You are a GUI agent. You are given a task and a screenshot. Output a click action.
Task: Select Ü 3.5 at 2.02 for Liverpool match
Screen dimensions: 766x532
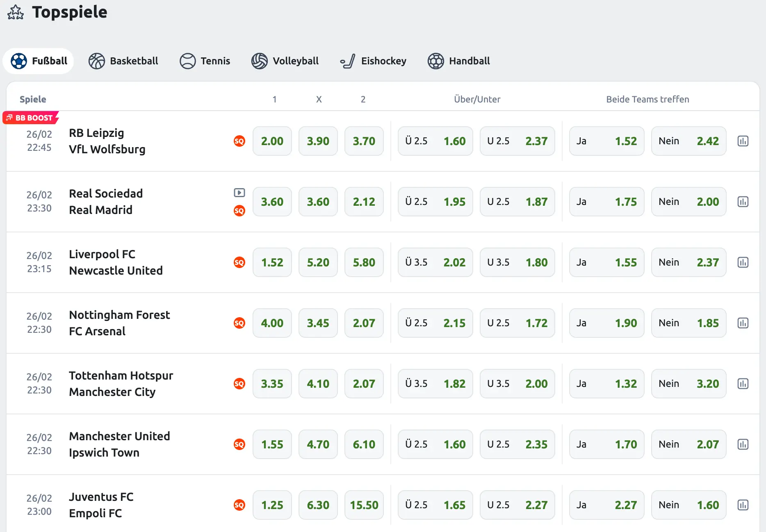point(435,262)
